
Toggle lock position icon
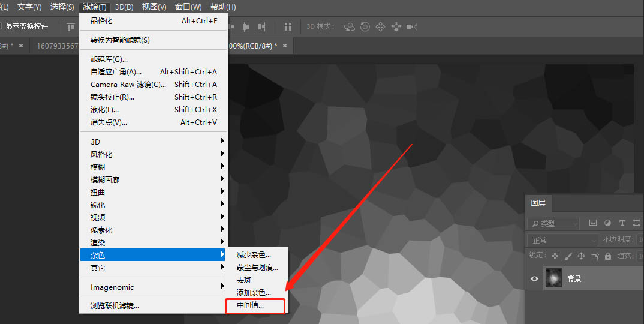[581, 256]
